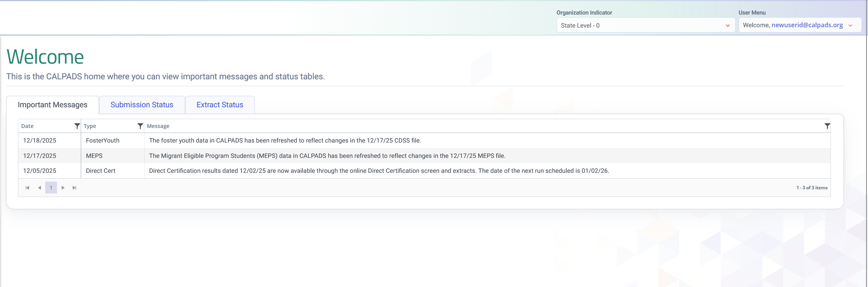Open the Type column filter icon
The image size is (868, 287).
[x=140, y=126]
